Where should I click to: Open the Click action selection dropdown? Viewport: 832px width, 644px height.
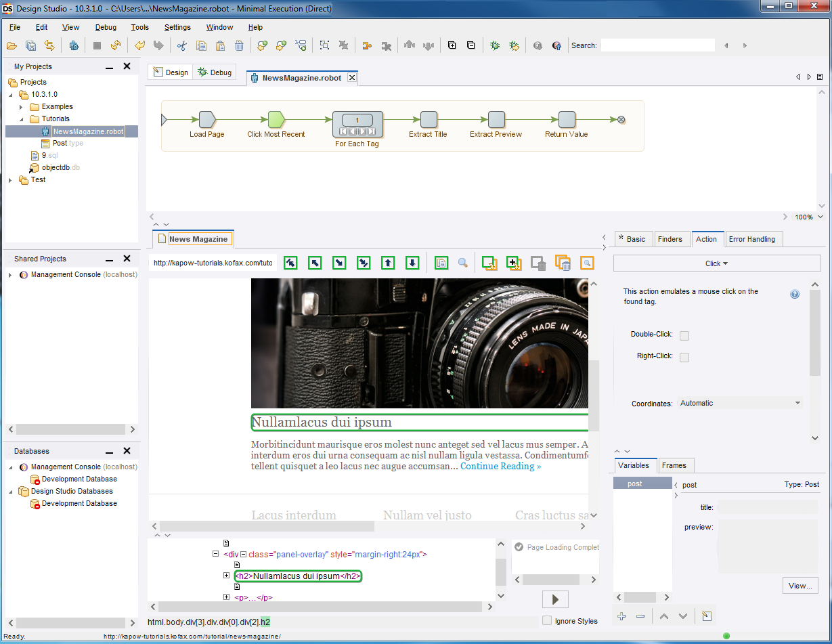point(716,263)
